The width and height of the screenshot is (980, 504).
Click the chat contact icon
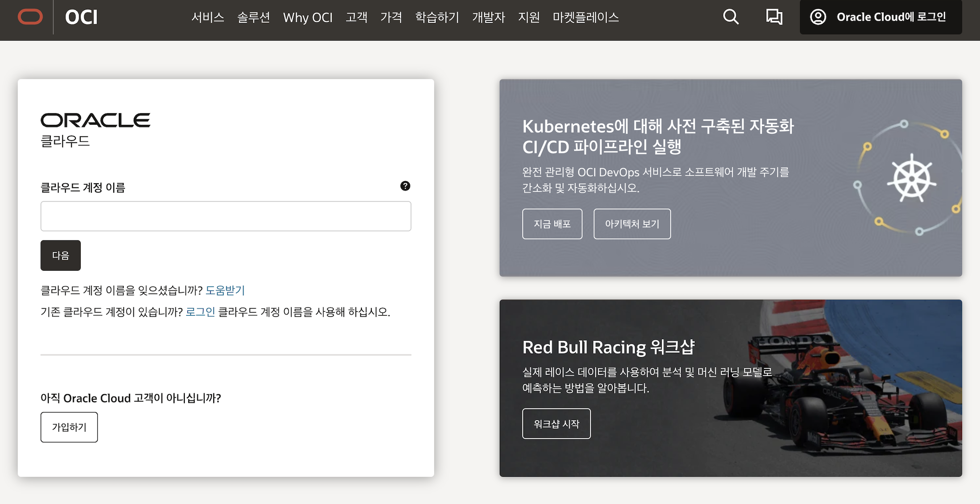(x=774, y=17)
